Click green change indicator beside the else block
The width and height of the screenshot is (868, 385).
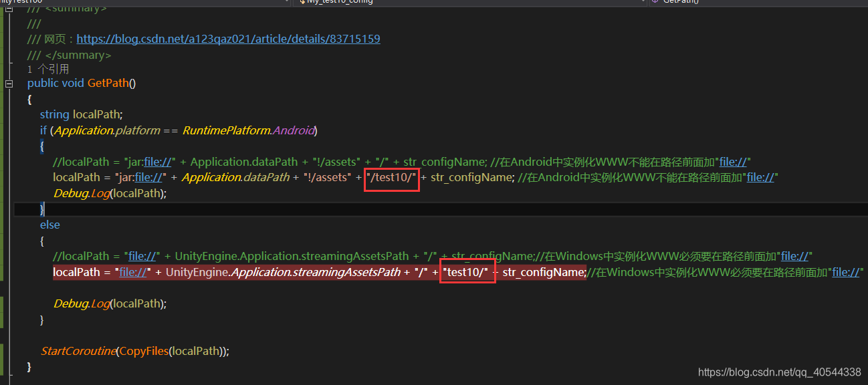[3, 225]
